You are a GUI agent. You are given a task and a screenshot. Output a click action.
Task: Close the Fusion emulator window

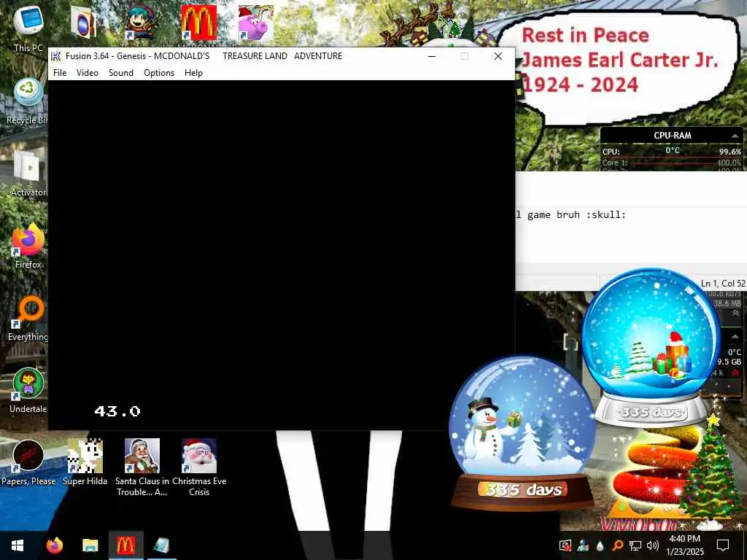[x=498, y=56]
